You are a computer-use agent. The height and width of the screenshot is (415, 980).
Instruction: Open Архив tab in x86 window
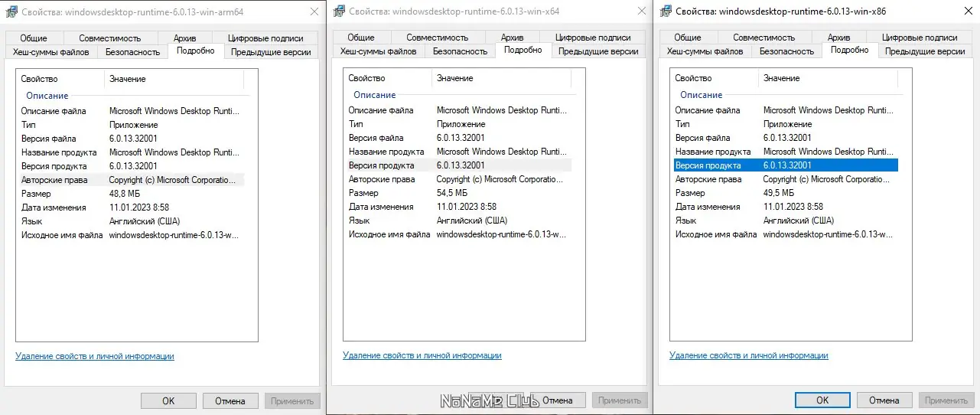click(838, 37)
